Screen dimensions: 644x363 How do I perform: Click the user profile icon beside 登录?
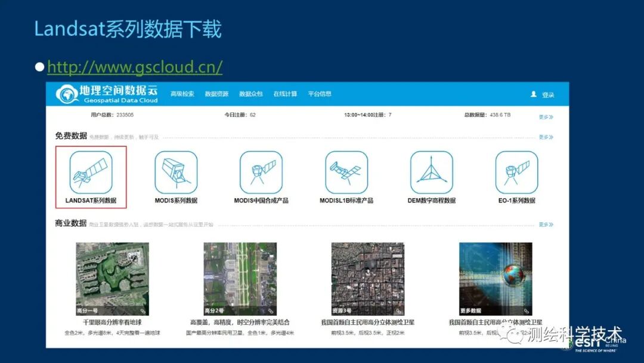click(x=534, y=94)
